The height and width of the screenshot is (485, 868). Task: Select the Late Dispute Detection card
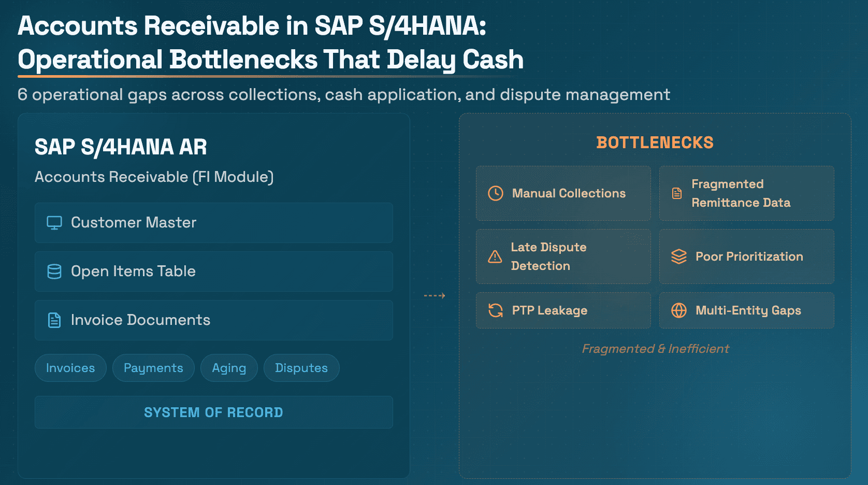[x=563, y=256]
